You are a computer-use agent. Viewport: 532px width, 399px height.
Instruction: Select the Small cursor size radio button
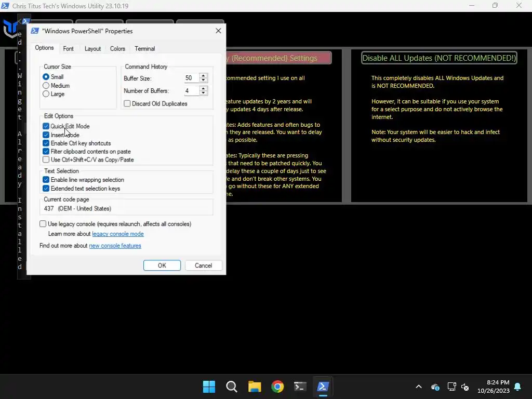[x=46, y=77]
